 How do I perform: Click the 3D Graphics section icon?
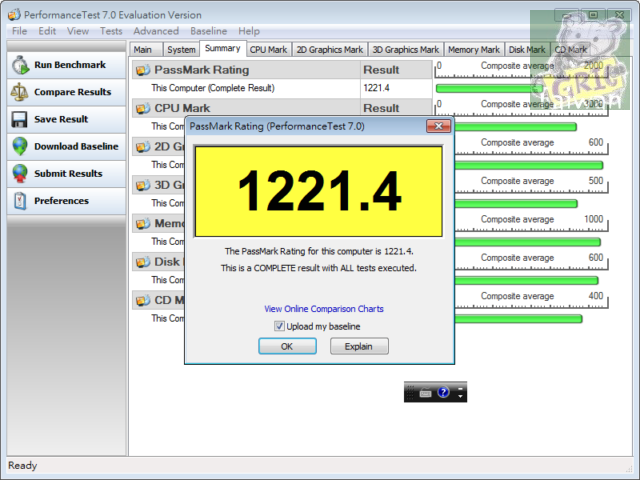pyautogui.click(x=143, y=185)
